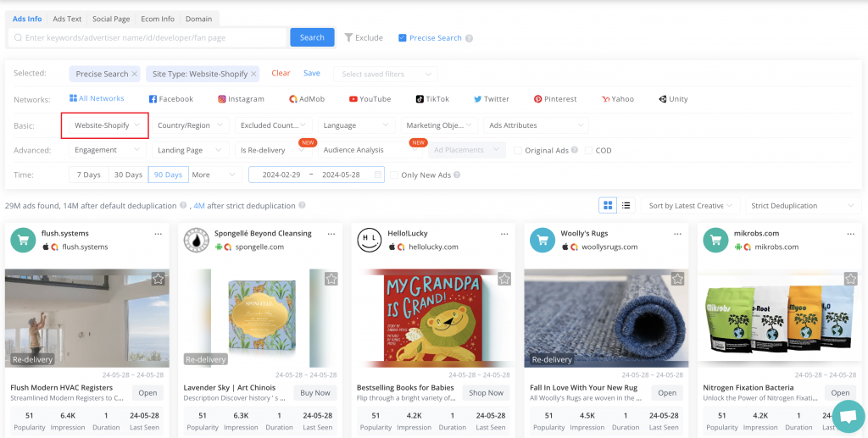Enable the Original Ads checkbox

click(x=518, y=151)
